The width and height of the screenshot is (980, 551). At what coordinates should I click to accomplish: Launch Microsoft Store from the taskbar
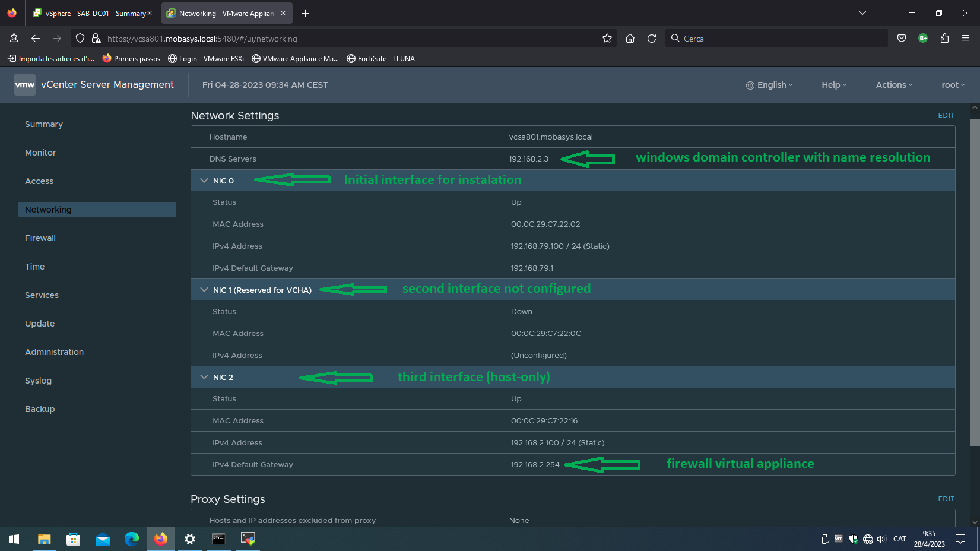point(73,539)
